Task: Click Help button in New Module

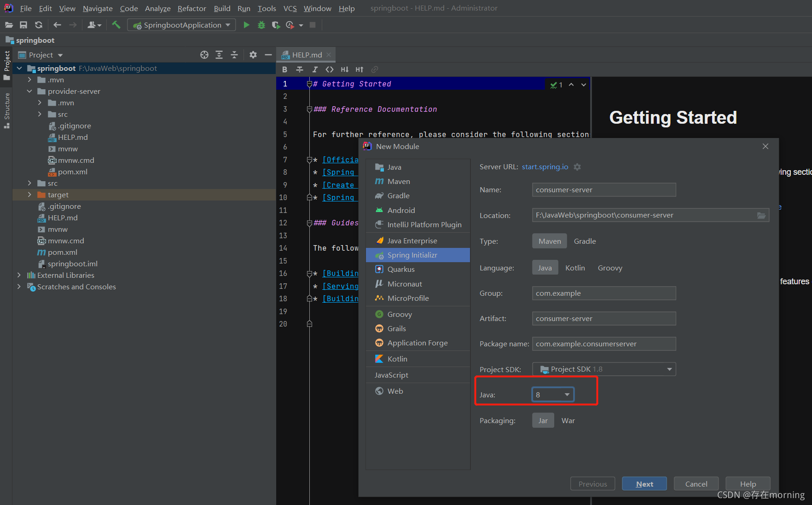Action: click(748, 484)
